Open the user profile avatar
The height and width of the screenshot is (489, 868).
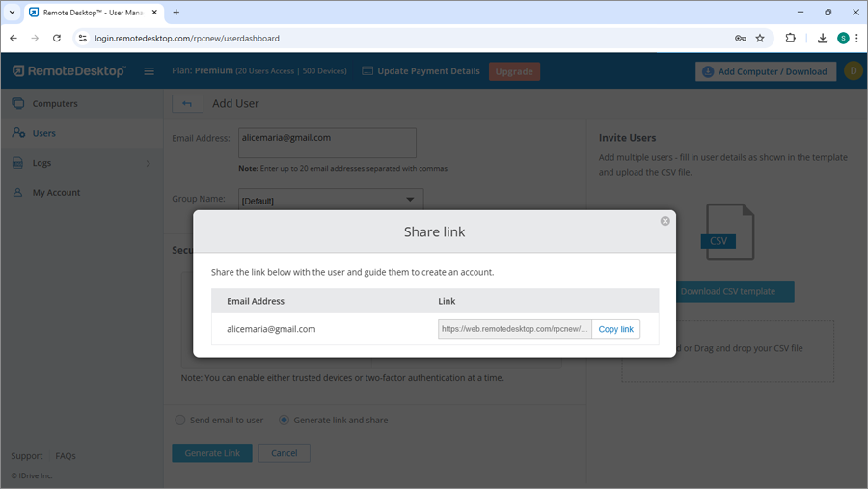coord(854,70)
